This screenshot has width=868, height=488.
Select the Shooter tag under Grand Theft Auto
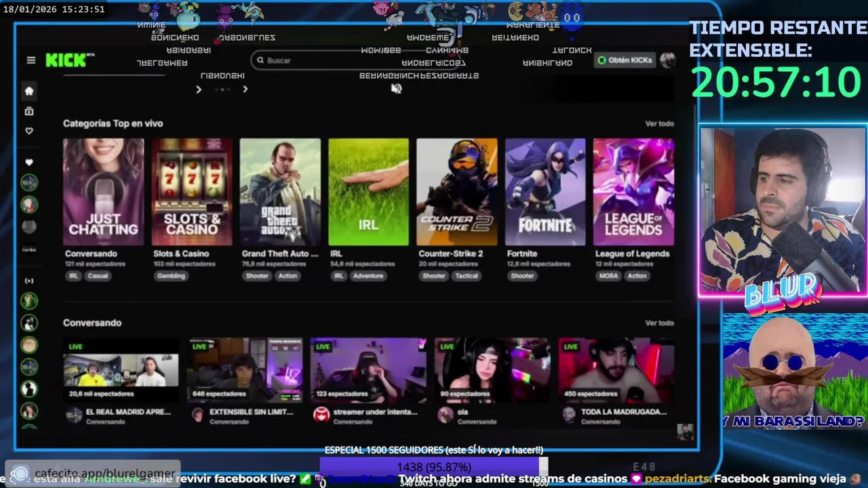tap(257, 276)
